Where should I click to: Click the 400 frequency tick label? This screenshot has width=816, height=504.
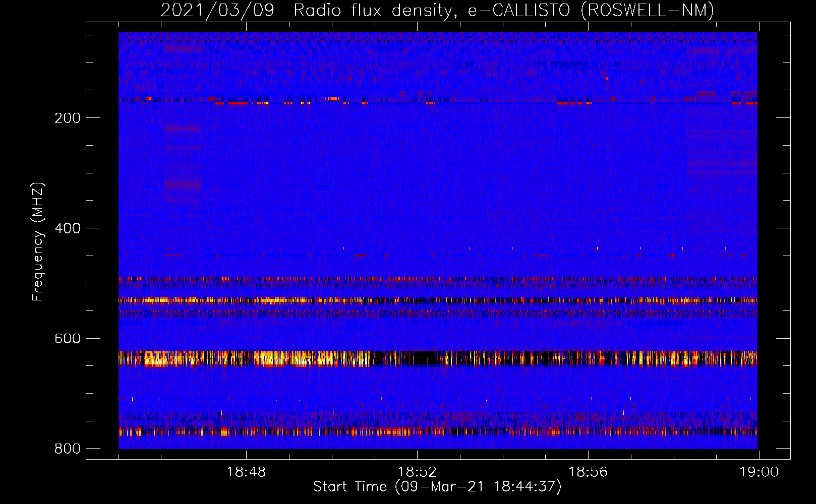click(68, 228)
